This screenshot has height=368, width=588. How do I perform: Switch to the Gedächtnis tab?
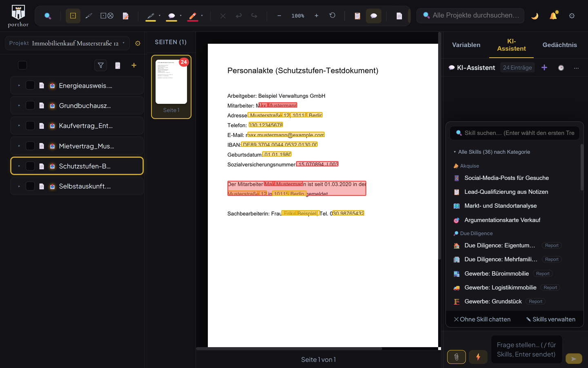coord(559,45)
